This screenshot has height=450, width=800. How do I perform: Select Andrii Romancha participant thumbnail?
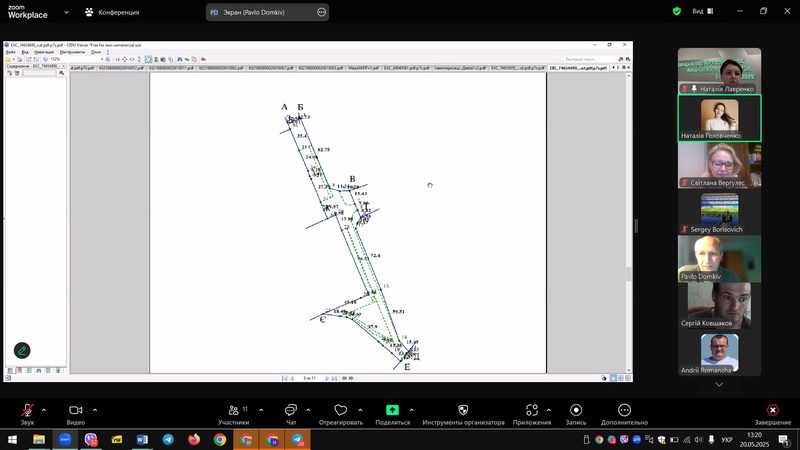pyautogui.click(x=719, y=353)
